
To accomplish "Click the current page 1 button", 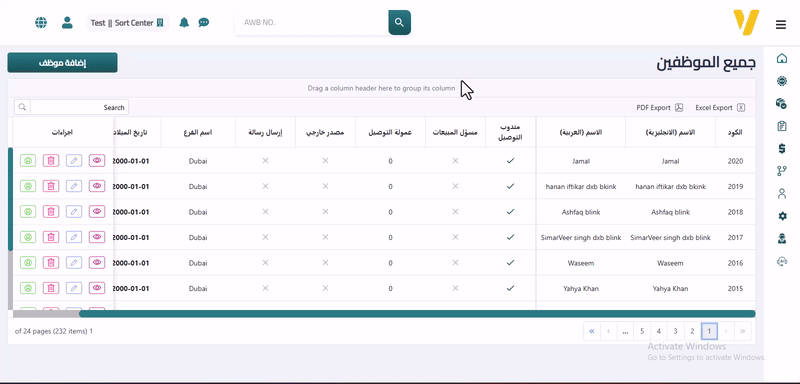I will click(x=709, y=331).
